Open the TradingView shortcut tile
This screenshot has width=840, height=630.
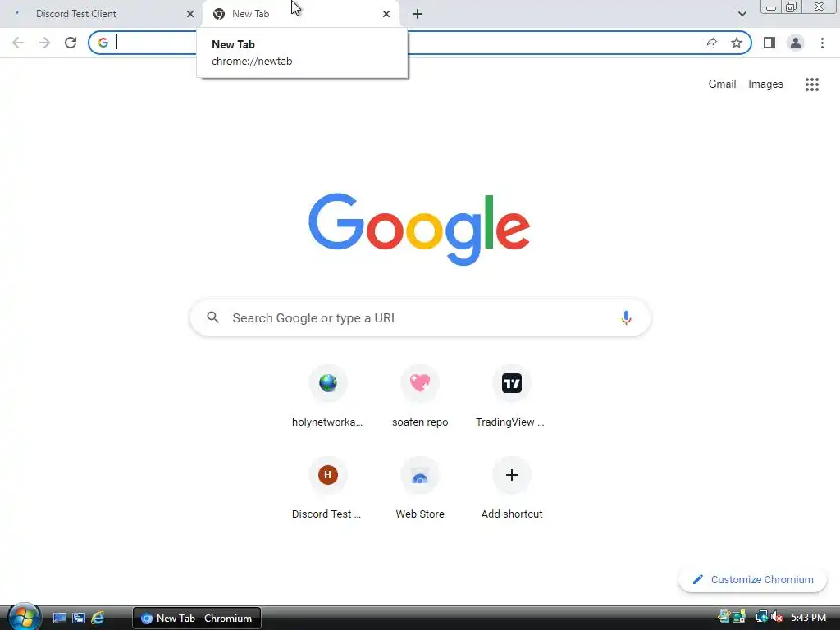point(512,397)
